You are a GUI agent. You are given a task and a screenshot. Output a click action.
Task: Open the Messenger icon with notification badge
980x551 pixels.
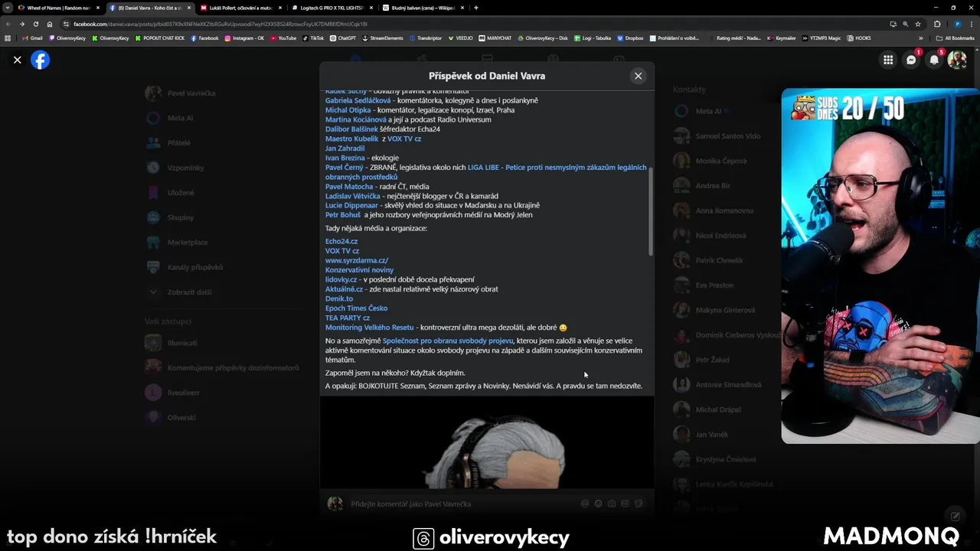911,60
